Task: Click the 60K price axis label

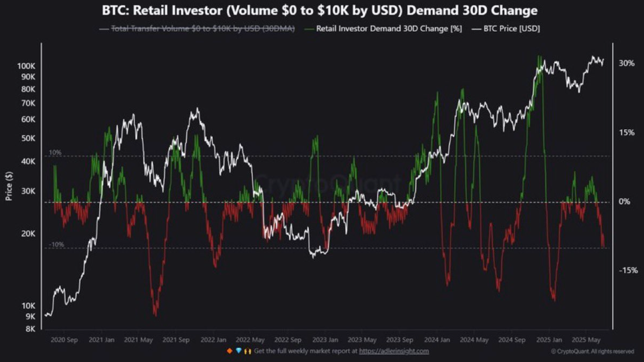Action: click(28, 119)
